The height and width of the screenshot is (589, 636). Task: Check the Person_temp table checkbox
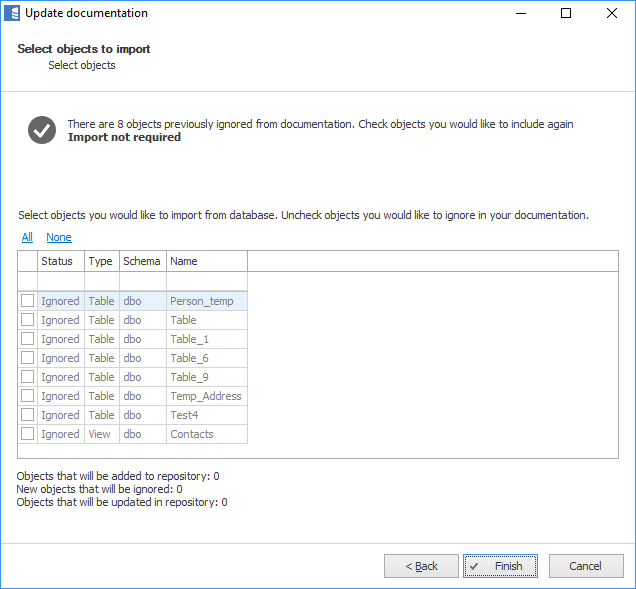(28, 301)
